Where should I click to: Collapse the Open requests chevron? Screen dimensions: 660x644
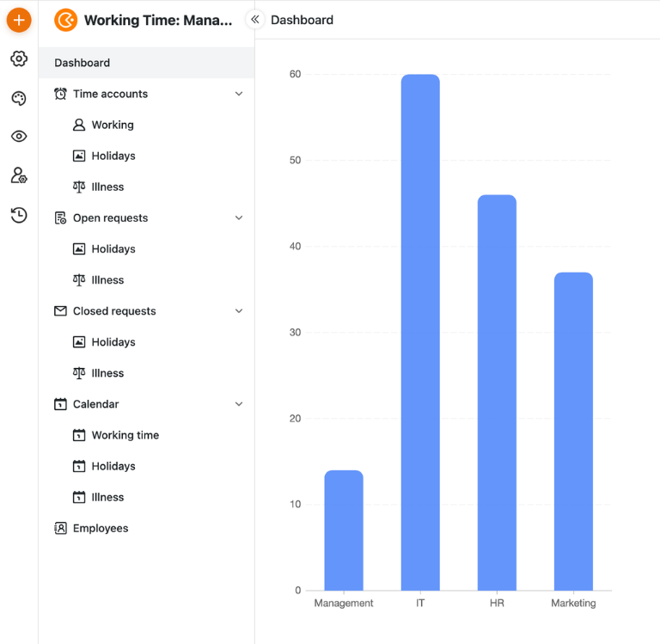click(239, 218)
